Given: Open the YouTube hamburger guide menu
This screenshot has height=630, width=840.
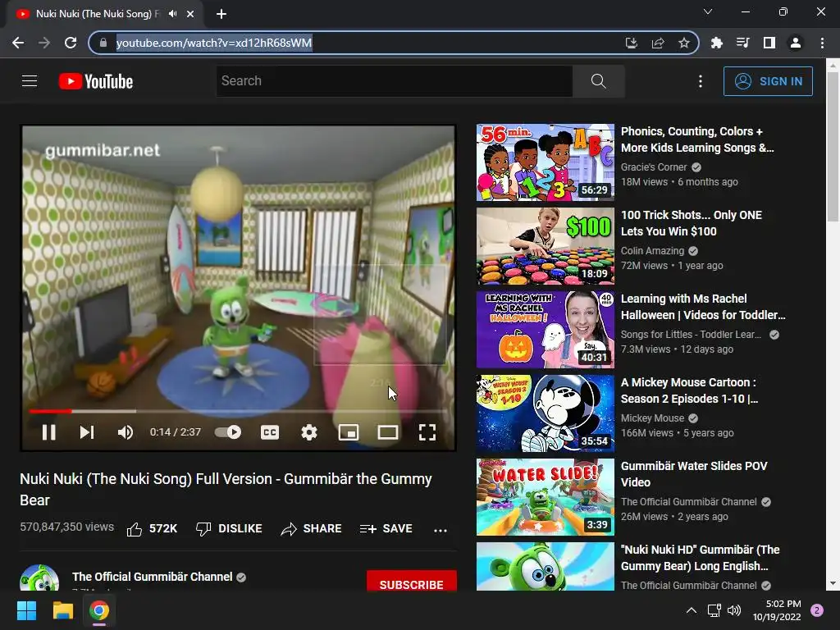Looking at the screenshot, I should pos(30,81).
